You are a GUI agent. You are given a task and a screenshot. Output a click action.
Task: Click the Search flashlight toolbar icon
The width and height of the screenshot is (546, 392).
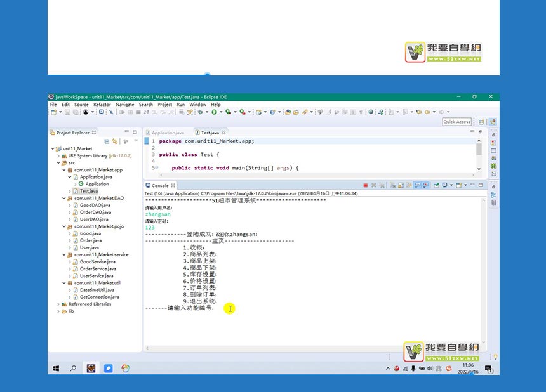305,112
